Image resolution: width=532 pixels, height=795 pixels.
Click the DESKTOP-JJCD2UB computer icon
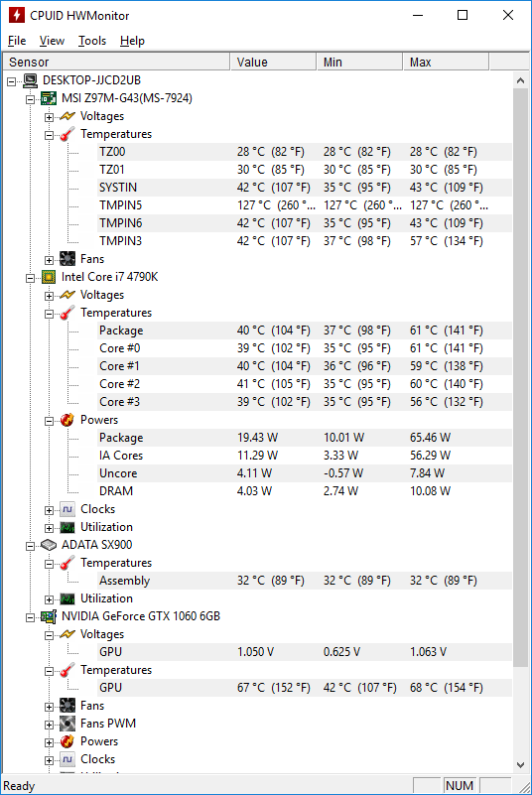pos(31,80)
